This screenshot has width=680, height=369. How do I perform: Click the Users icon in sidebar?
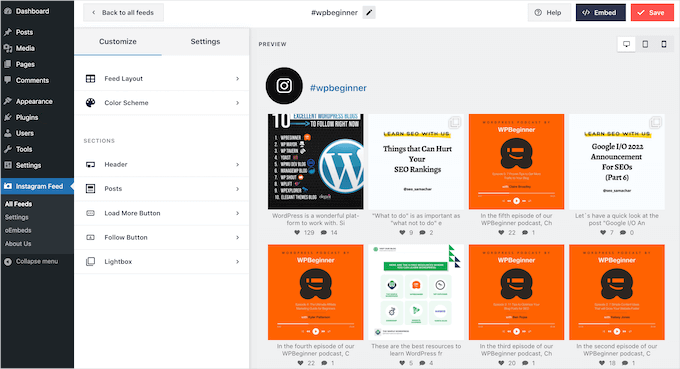[x=8, y=133]
